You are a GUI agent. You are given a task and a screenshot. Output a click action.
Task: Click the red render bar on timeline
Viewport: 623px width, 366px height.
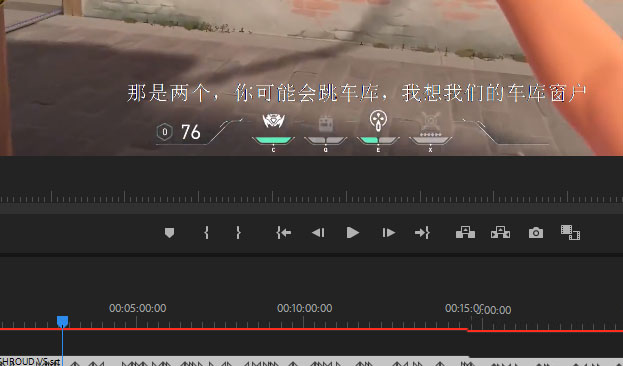(x=312, y=329)
